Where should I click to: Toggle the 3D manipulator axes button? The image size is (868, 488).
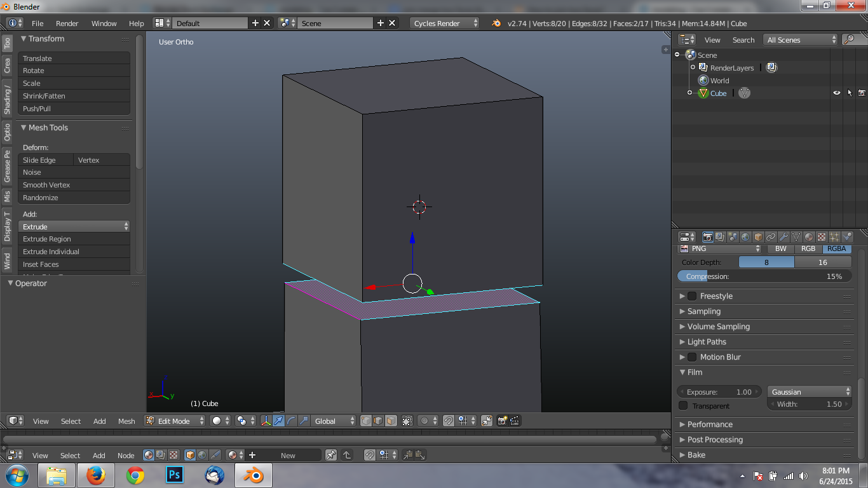(x=266, y=421)
